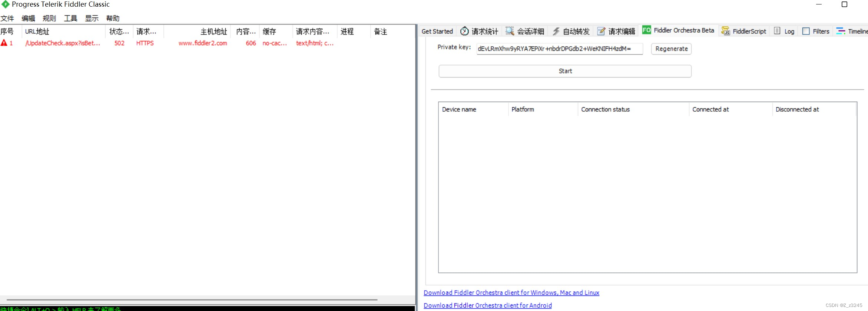Screen dimensions: 868x311
Task: Click the 备注 column header
Action: (x=393, y=32)
